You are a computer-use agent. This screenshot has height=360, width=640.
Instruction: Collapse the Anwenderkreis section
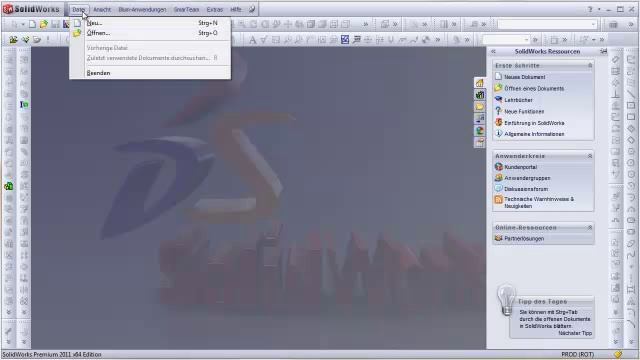[590, 156]
